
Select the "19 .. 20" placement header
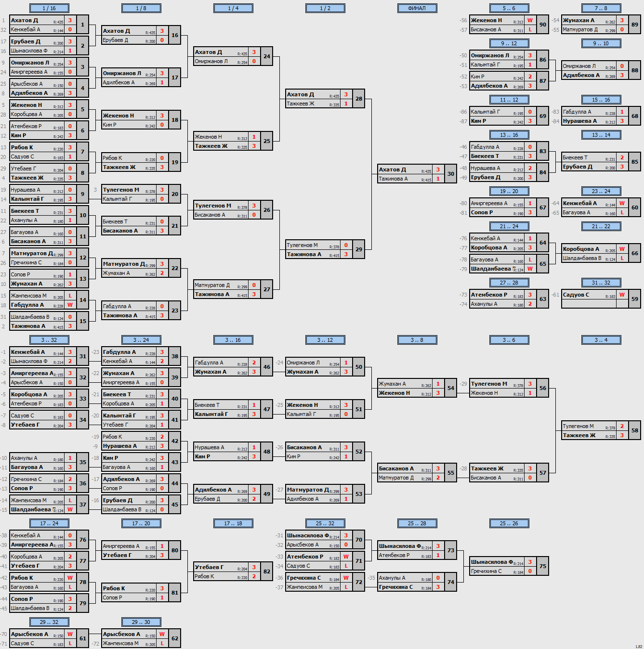509,191
